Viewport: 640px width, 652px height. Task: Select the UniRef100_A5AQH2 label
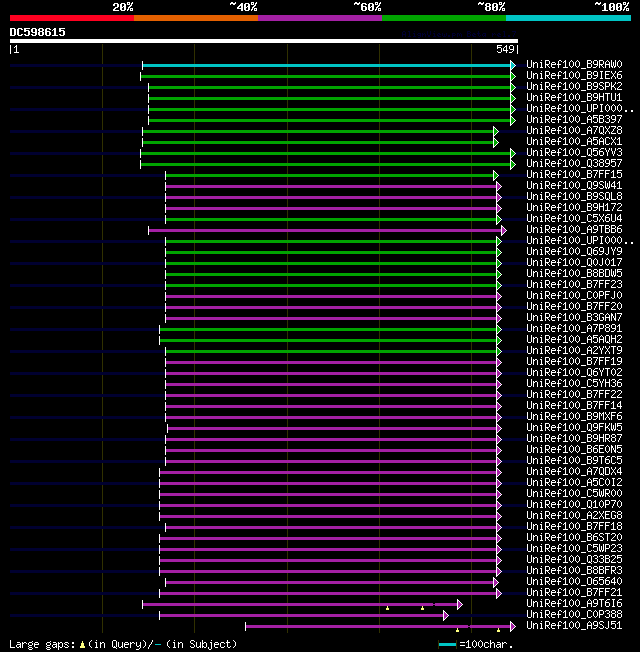point(574,339)
